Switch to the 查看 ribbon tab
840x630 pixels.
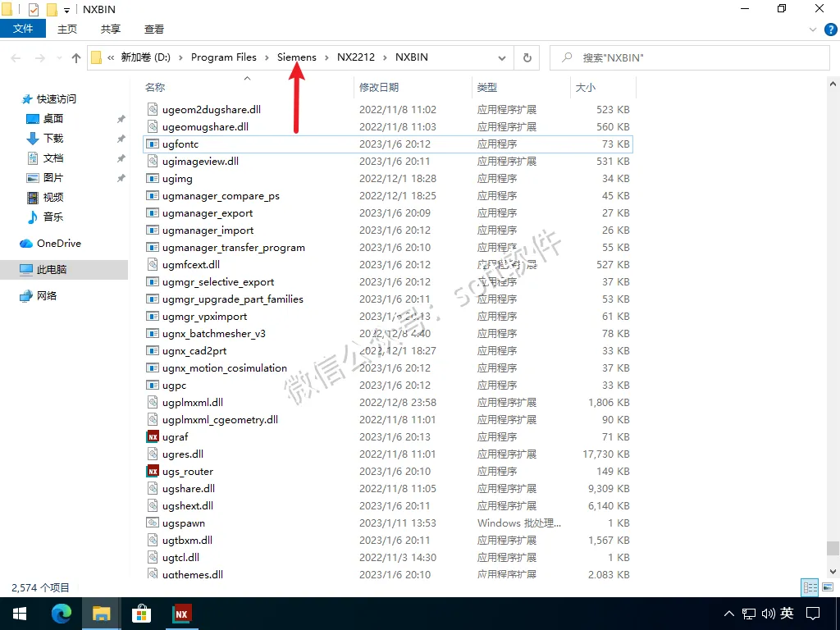coord(153,29)
